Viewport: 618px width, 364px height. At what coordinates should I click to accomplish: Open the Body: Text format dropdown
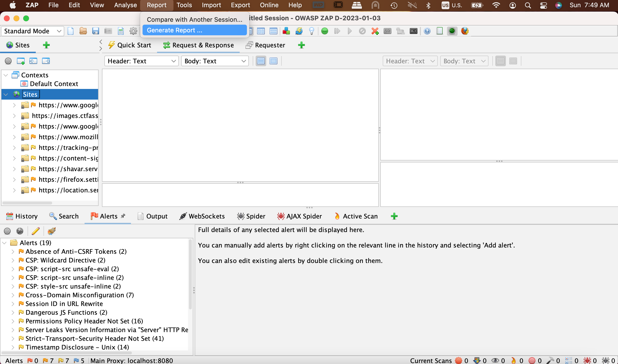pyautogui.click(x=215, y=61)
